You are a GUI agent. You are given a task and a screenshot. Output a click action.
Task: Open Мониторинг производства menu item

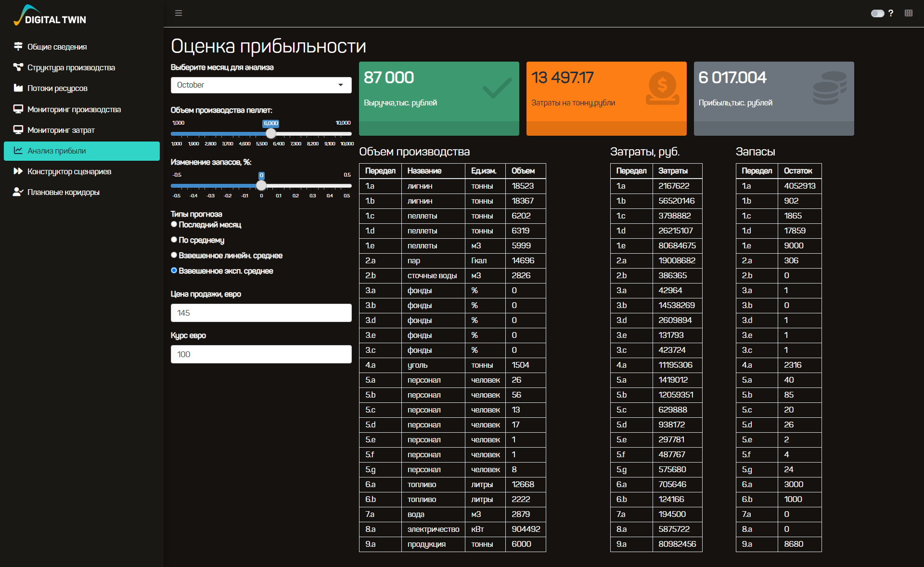point(74,109)
